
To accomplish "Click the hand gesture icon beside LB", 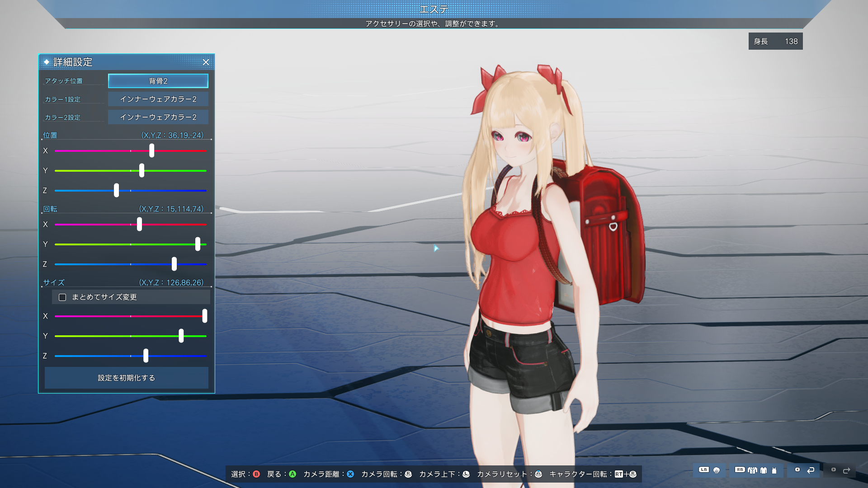I will point(717,470).
